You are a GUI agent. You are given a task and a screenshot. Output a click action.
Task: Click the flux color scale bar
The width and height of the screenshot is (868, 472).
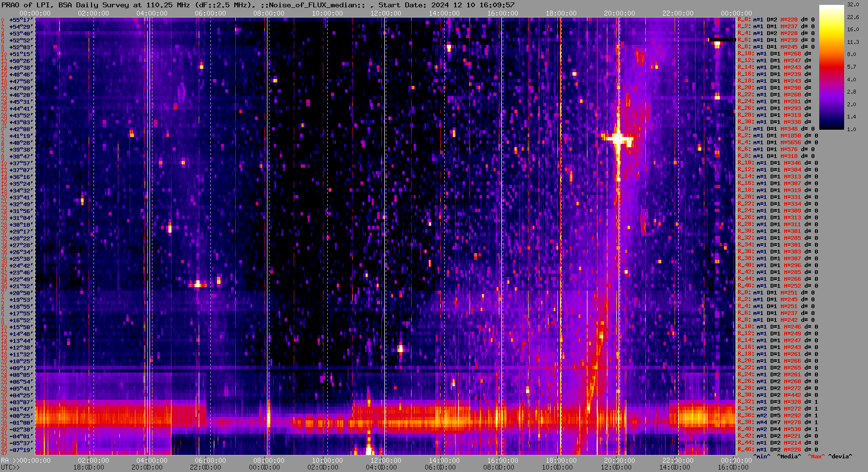point(831,67)
